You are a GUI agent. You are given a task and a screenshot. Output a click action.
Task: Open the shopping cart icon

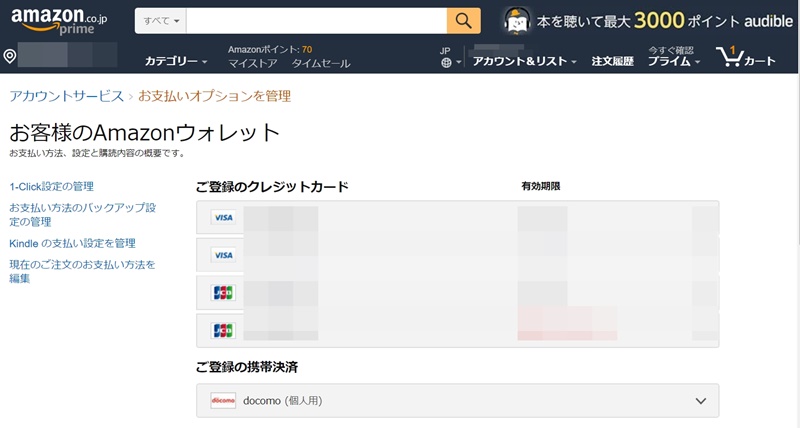[x=745, y=58]
